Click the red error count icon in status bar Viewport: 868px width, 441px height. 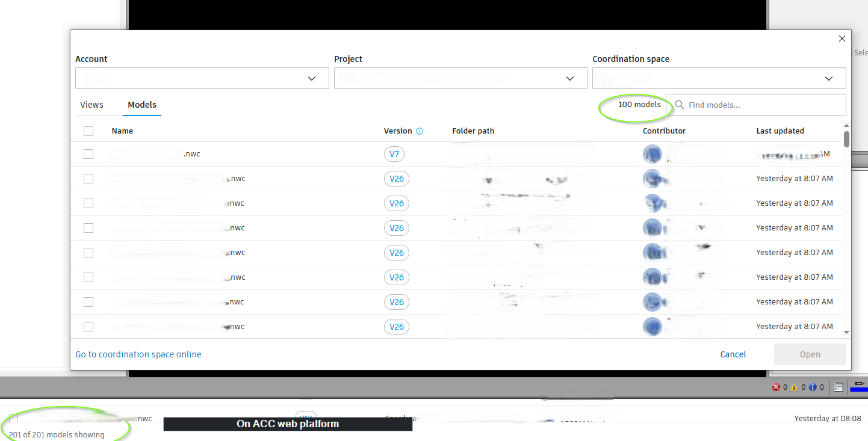pyautogui.click(x=775, y=387)
